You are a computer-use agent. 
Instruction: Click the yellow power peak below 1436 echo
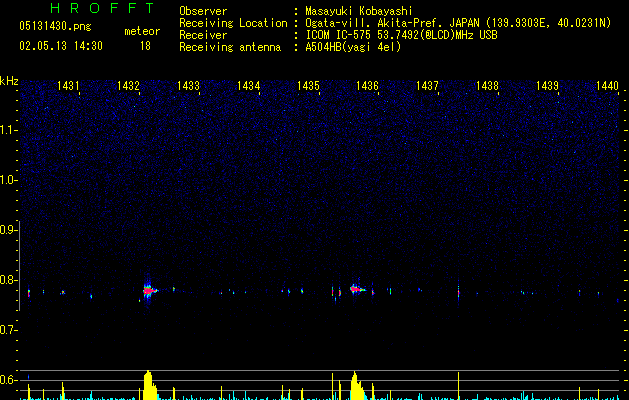pyautogui.click(x=357, y=386)
